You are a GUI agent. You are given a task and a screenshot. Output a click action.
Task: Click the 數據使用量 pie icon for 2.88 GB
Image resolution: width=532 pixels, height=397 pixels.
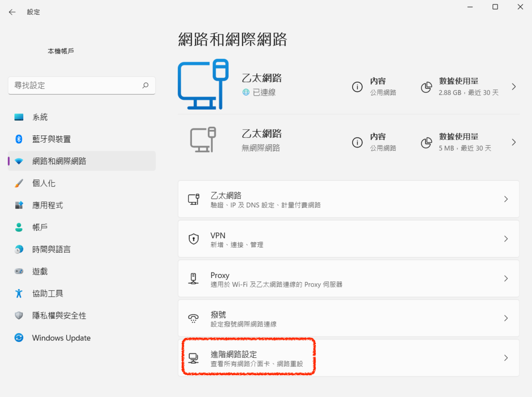tap(426, 87)
